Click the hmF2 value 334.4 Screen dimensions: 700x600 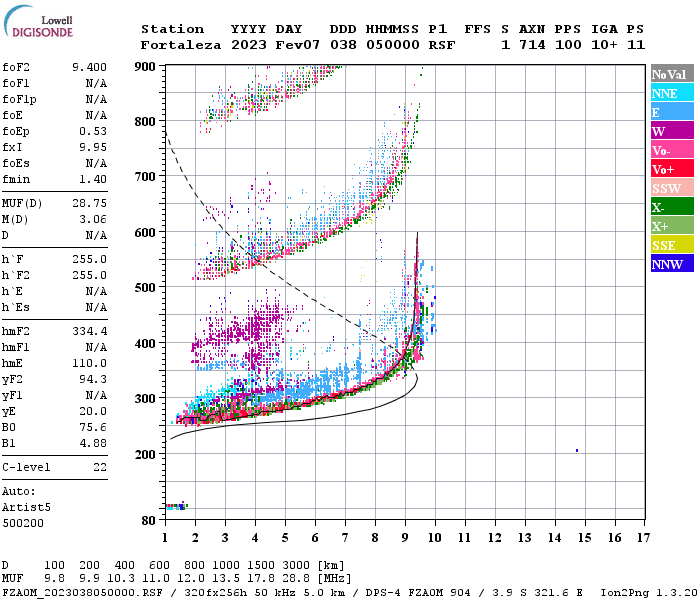pyautogui.click(x=90, y=359)
